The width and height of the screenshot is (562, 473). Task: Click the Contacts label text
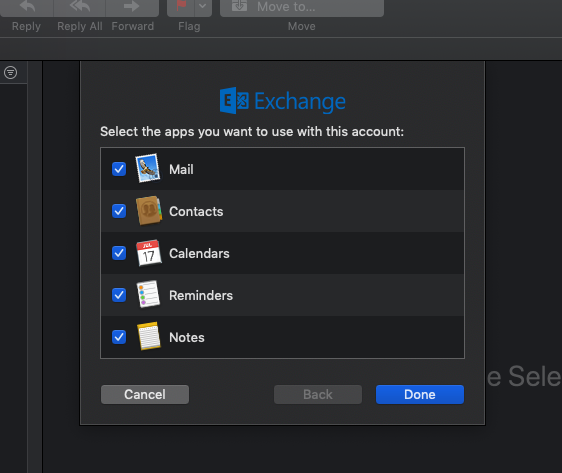click(x=196, y=211)
